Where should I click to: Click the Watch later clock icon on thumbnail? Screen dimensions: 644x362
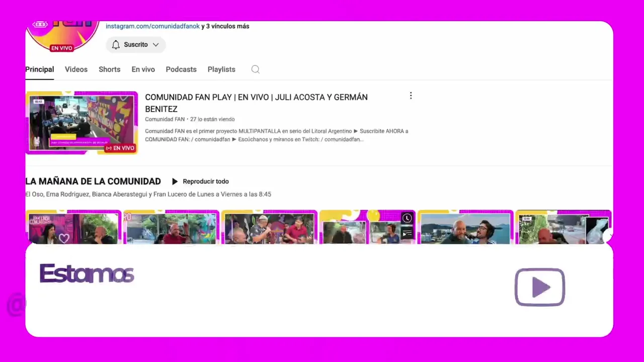pos(407,218)
